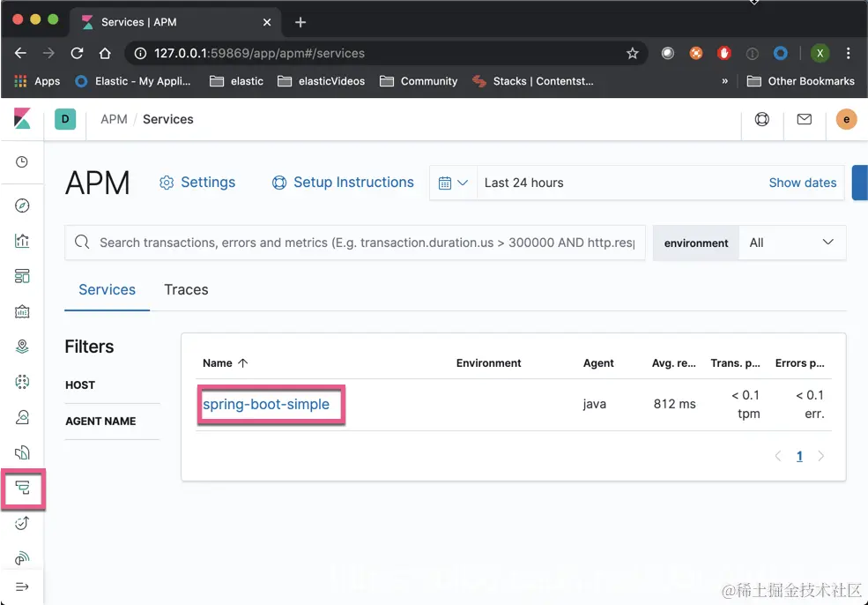Viewport: 868px width, 605px height.
Task: Click the java agent cell
Action: tap(595, 405)
